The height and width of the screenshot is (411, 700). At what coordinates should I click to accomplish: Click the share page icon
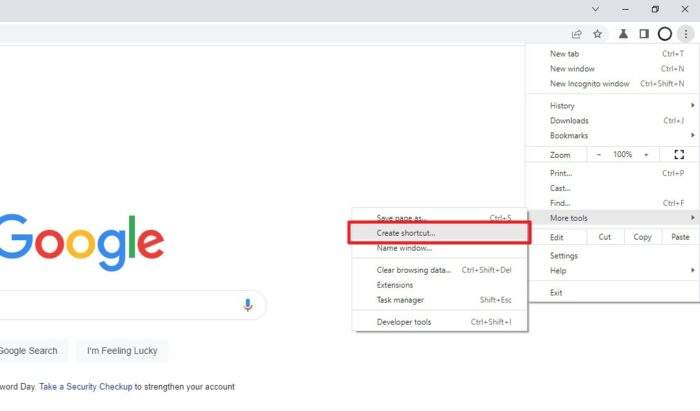[576, 34]
